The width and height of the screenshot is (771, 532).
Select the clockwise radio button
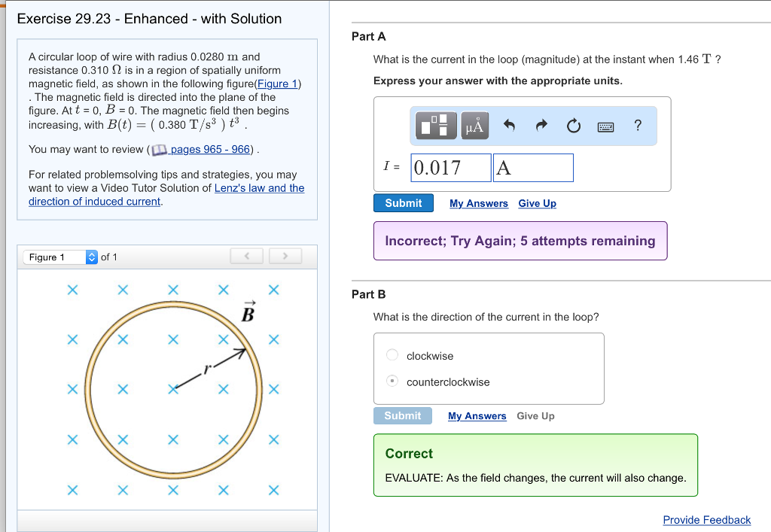pyautogui.click(x=392, y=355)
